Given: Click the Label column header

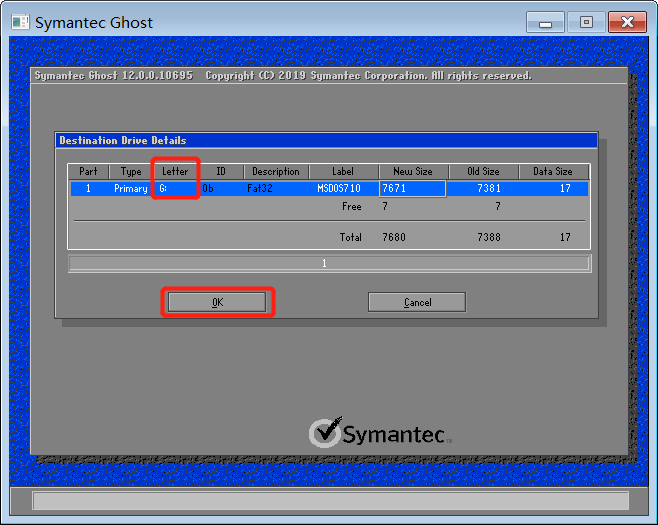Looking at the screenshot, I should point(343,172).
